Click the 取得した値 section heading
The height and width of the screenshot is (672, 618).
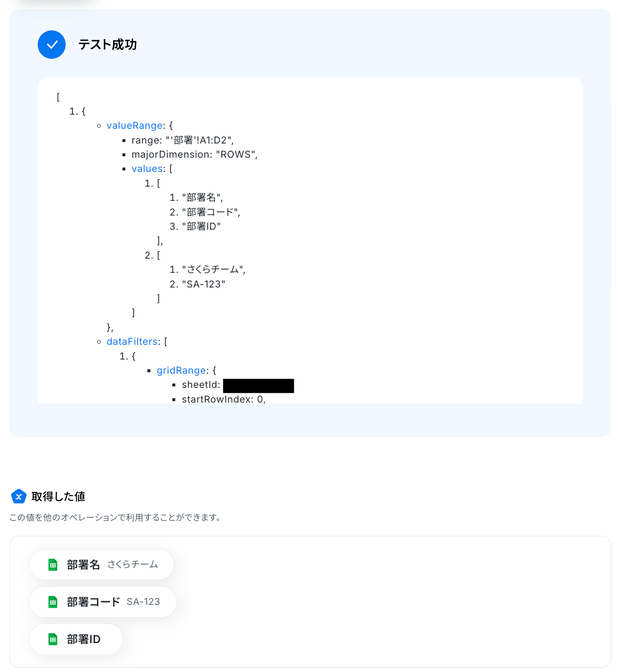pos(58,497)
